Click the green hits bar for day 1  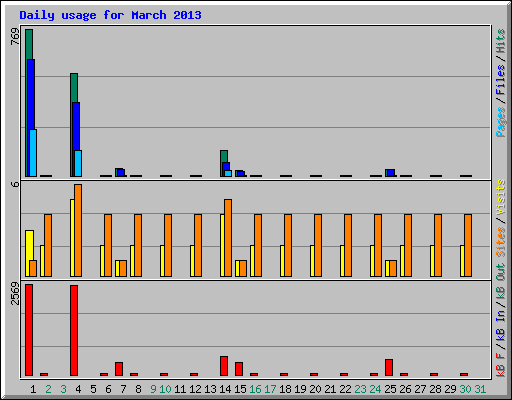tap(29, 44)
